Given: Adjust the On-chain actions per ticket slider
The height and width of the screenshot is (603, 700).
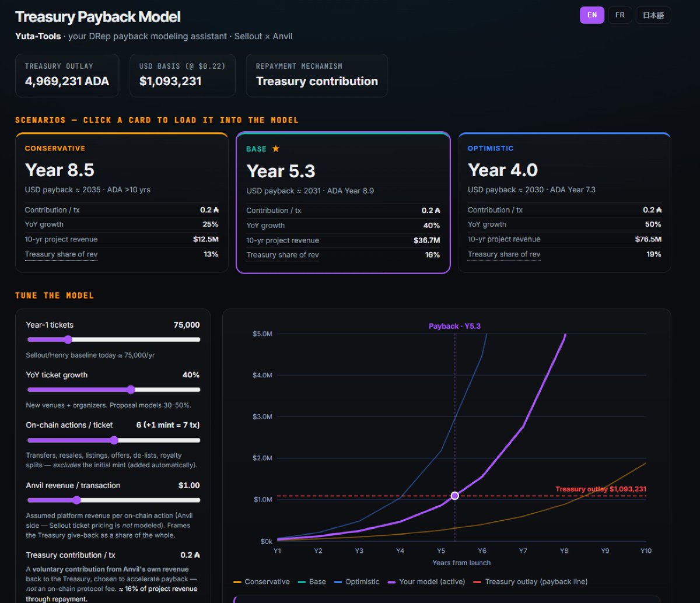Looking at the screenshot, I should point(114,440).
